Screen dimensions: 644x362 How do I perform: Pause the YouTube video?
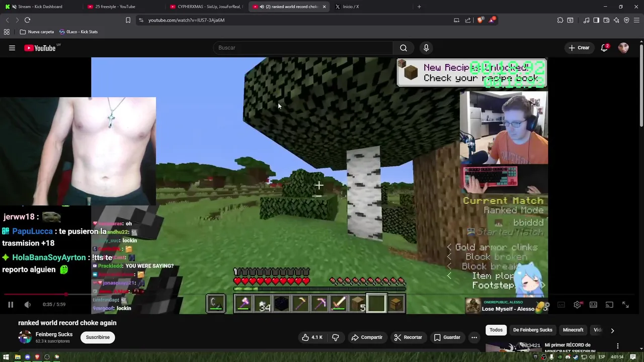[11, 304]
